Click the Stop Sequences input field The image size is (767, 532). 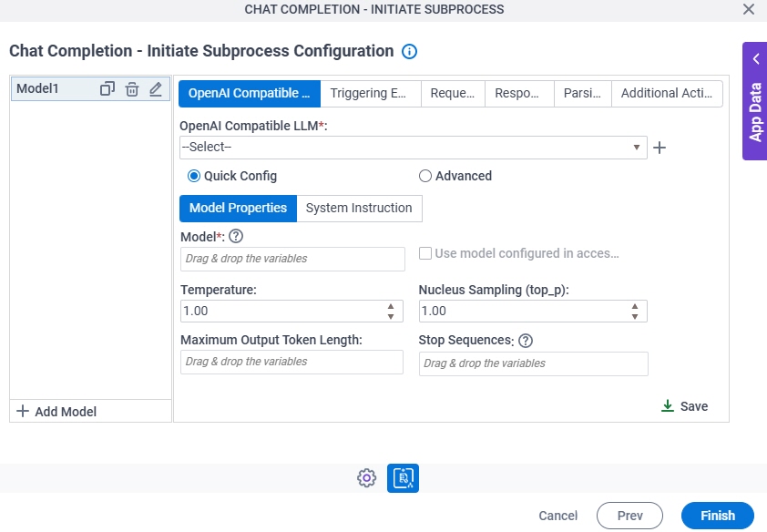click(534, 363)
